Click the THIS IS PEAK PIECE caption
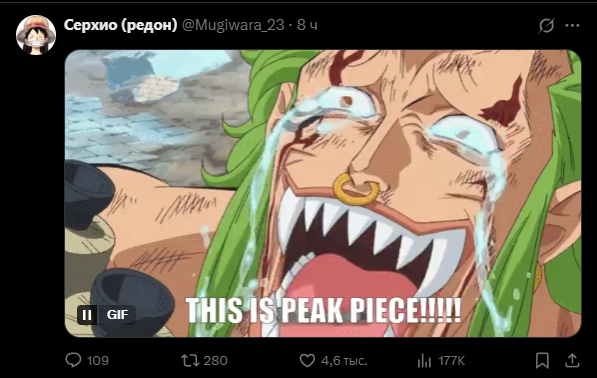Screen dimensions: 597x378 click(x=323, y=310)
